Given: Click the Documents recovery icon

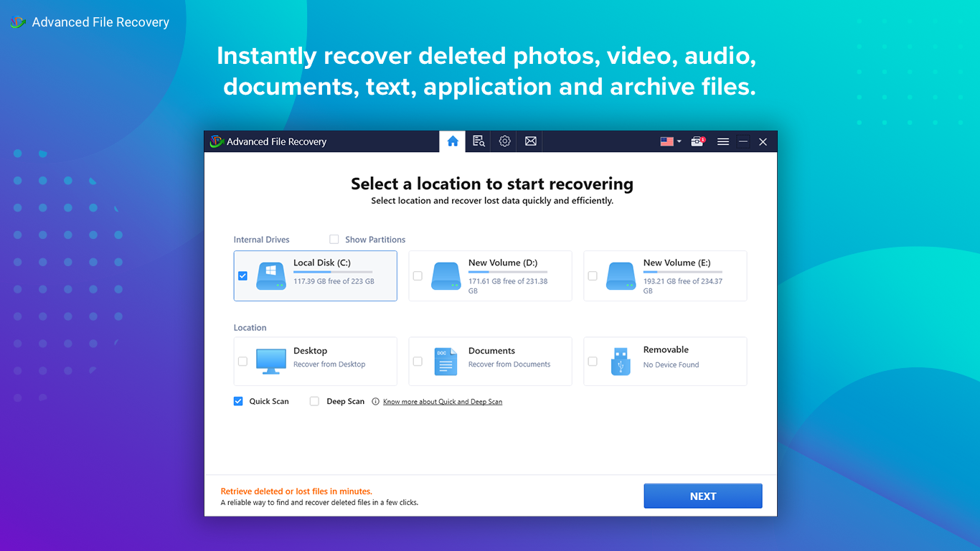Looking at the screenshot, I should pos(445,361).
